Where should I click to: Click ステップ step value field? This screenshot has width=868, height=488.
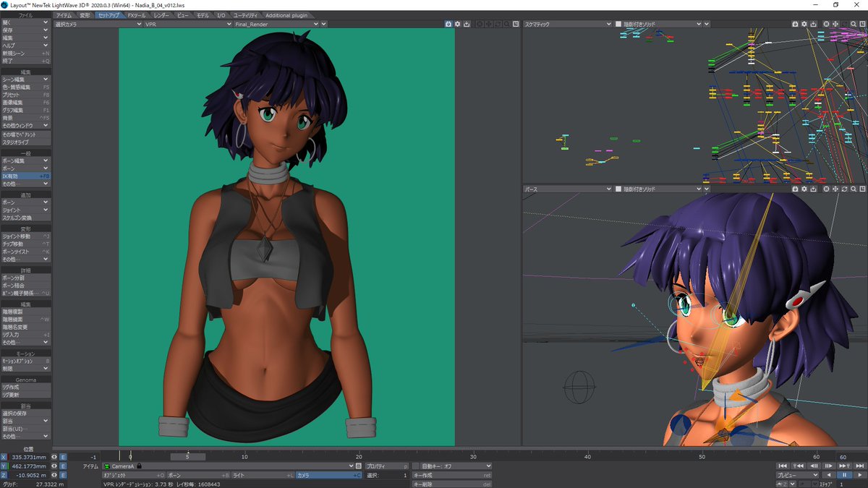tap(852, 484)
